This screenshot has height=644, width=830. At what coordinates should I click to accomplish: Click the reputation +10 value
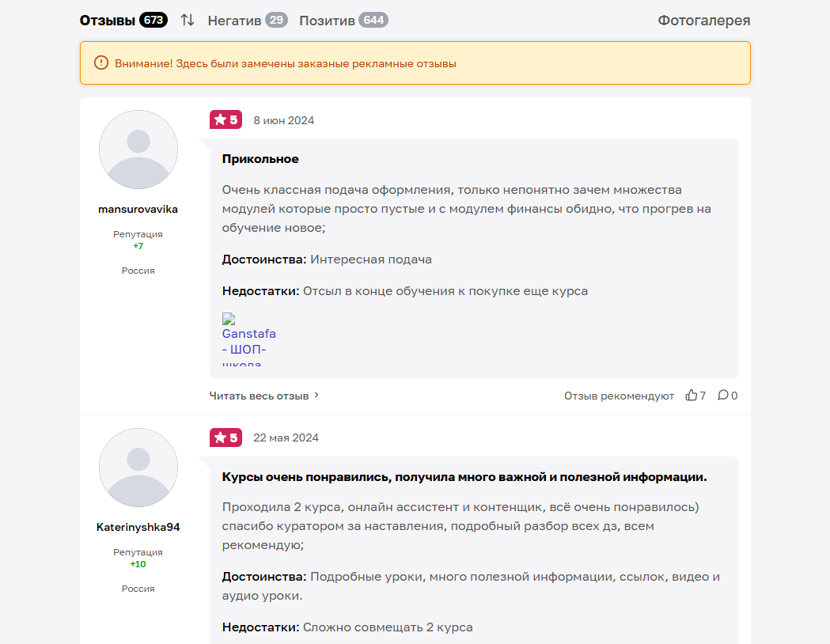coord(138,564)
